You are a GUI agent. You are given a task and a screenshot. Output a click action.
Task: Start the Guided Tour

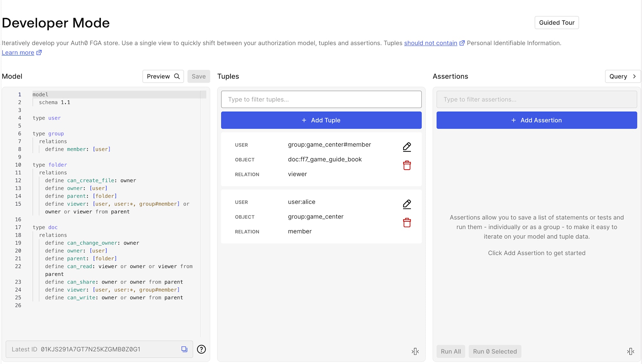[x=556, y=23]
